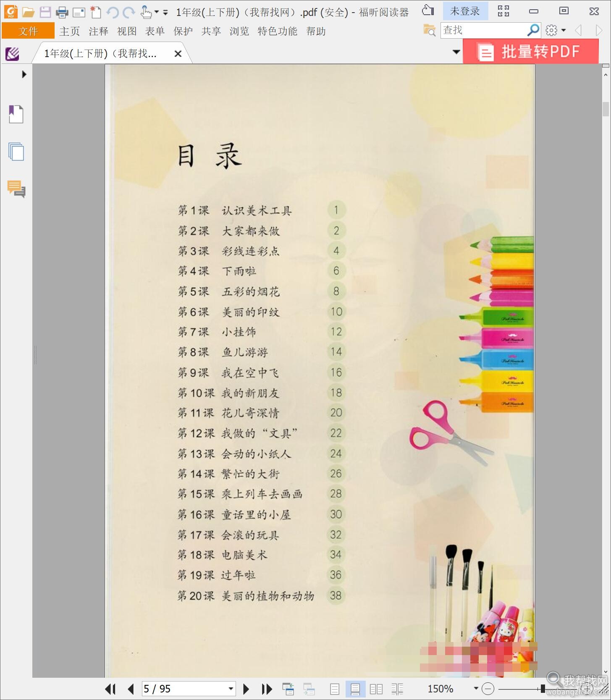Open the bookmarks panel
The image size is (611, 700).
coord(16,114)
